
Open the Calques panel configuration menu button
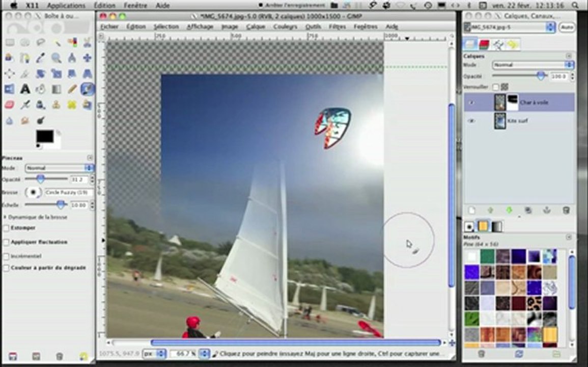pos(569,56)
